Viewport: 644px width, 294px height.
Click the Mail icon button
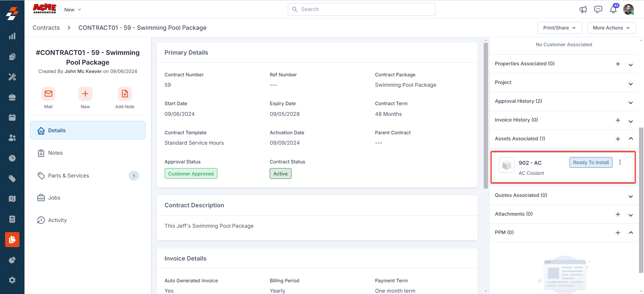point(48,94)
